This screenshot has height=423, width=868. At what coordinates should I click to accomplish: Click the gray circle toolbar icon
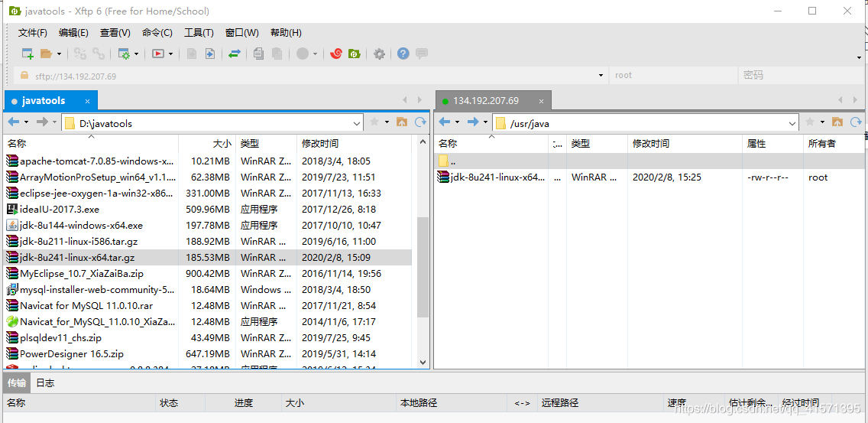(303, 54)
